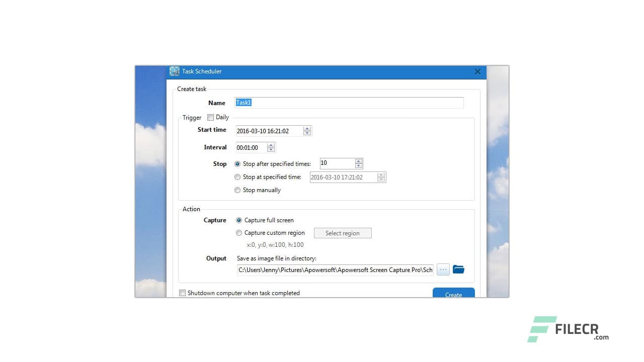Open the output folder via blue folder icon
Image resolution: width=644 pixels, height=362 pixels.
tap(458, 269)
